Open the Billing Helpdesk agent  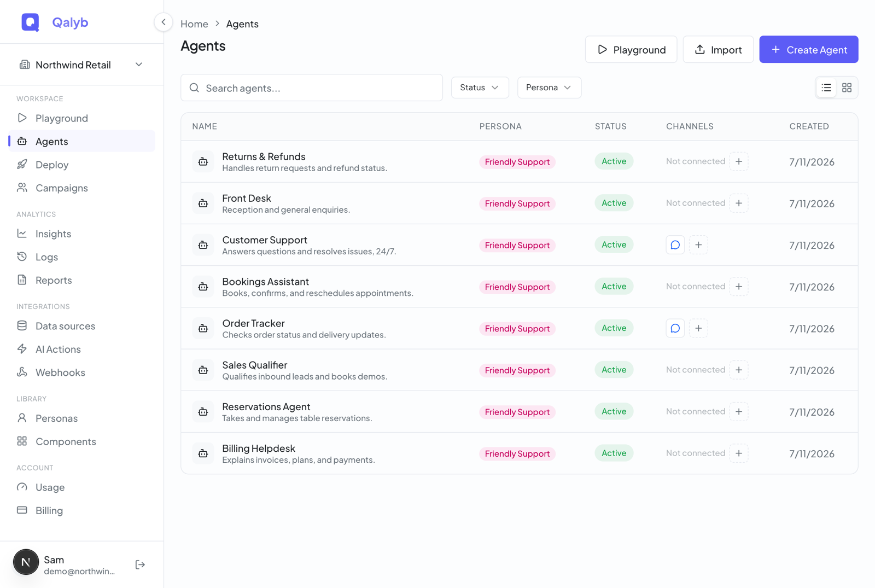(x=520, y=453)
